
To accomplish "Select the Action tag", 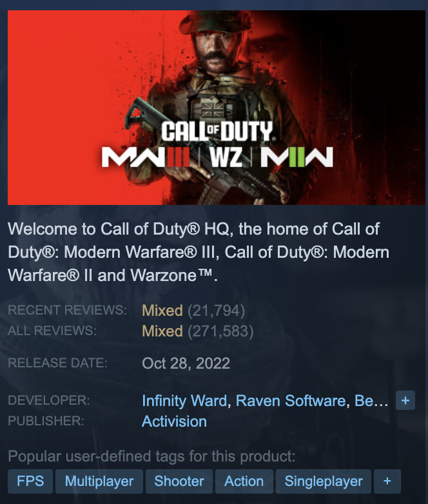I will tap(244, 481).
